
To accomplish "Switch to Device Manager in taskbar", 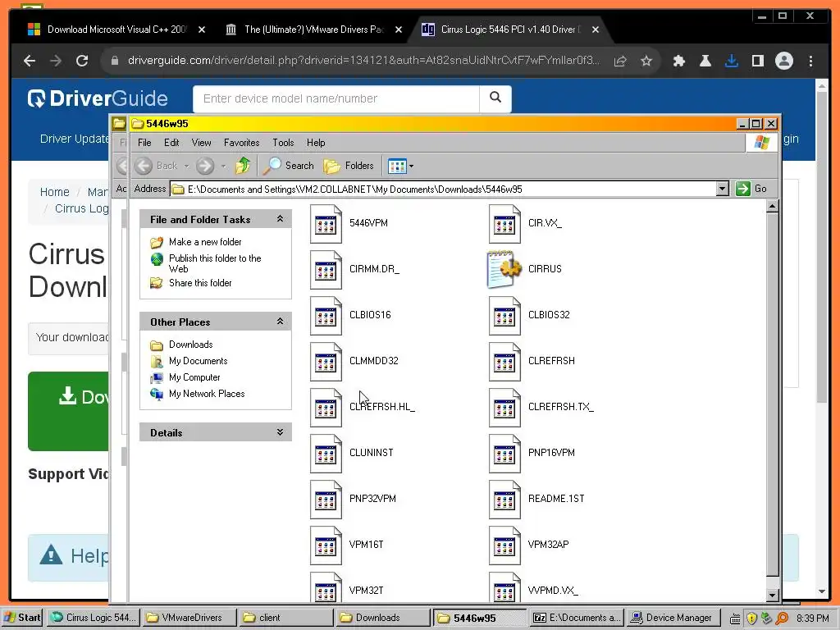I will click(672, 618).
